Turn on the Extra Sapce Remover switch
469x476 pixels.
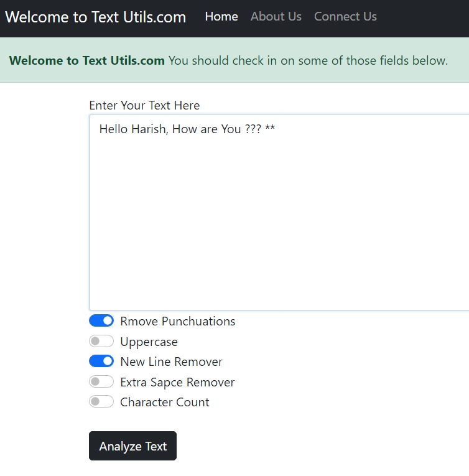point(101,382)
